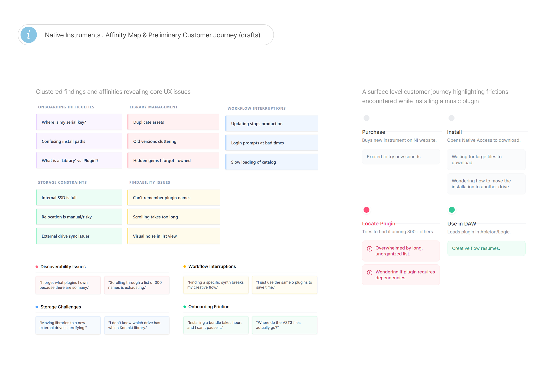Click the 'Clustered findings and affinities' subtitle
Image resolution: width=560 pixels, height=392 pixels.
(x=113, y=92)
